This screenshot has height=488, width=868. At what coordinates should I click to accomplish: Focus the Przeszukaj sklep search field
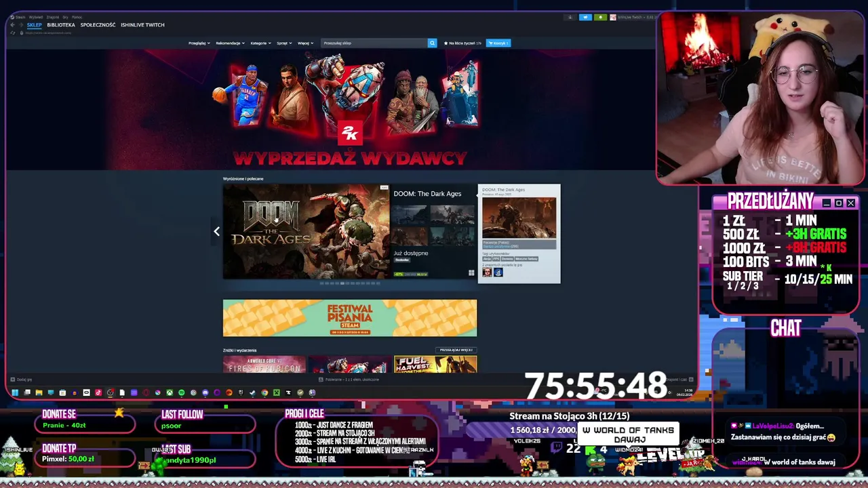(x=374, y=43)
